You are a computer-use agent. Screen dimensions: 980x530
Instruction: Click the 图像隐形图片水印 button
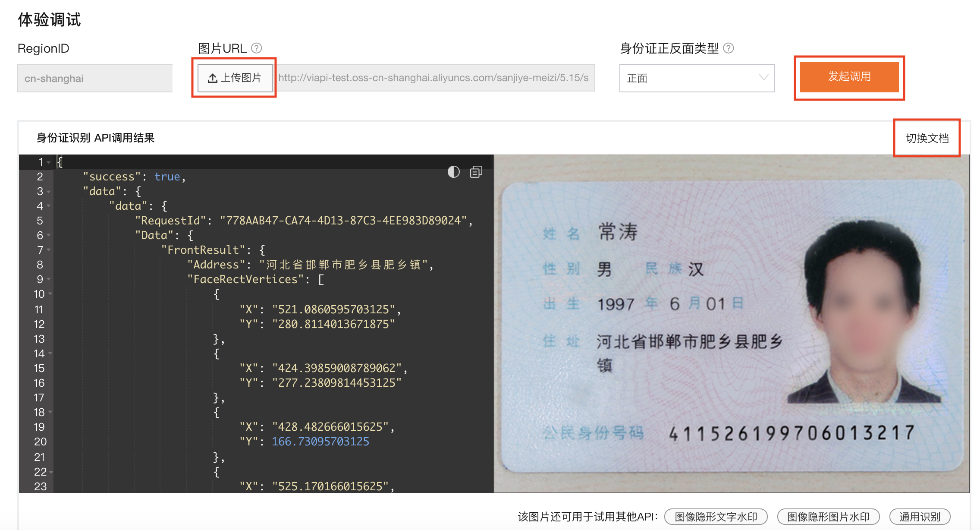click(828, 517)
